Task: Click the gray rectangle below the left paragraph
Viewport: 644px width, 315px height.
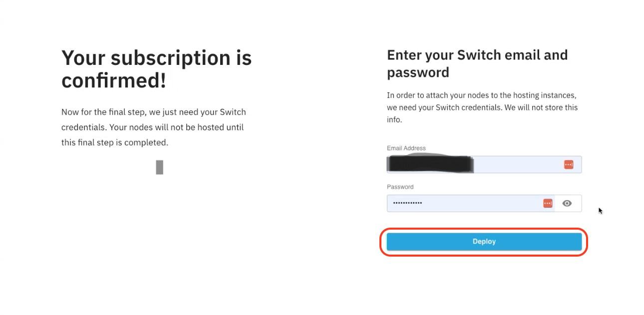Action: pos(160,167)
